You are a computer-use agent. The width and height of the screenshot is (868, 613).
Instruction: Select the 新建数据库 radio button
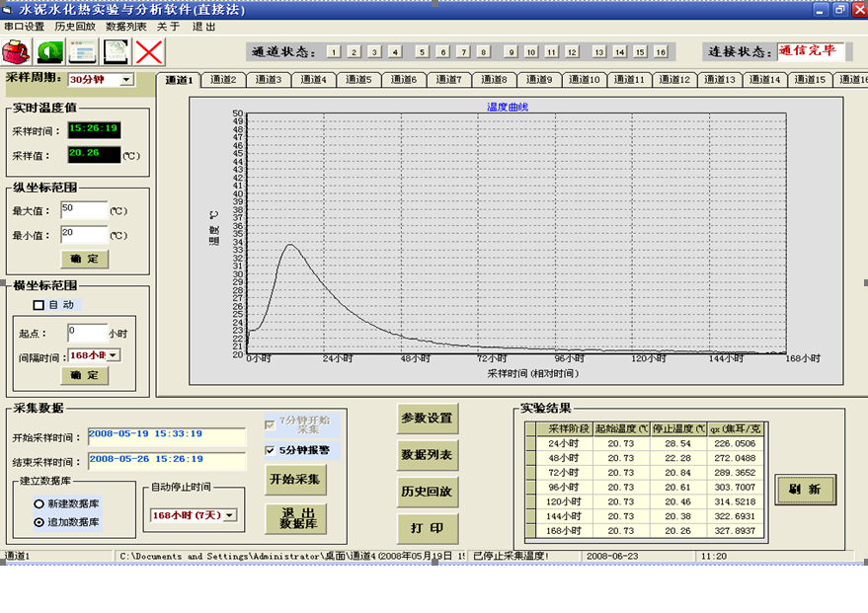pos(39,503)
